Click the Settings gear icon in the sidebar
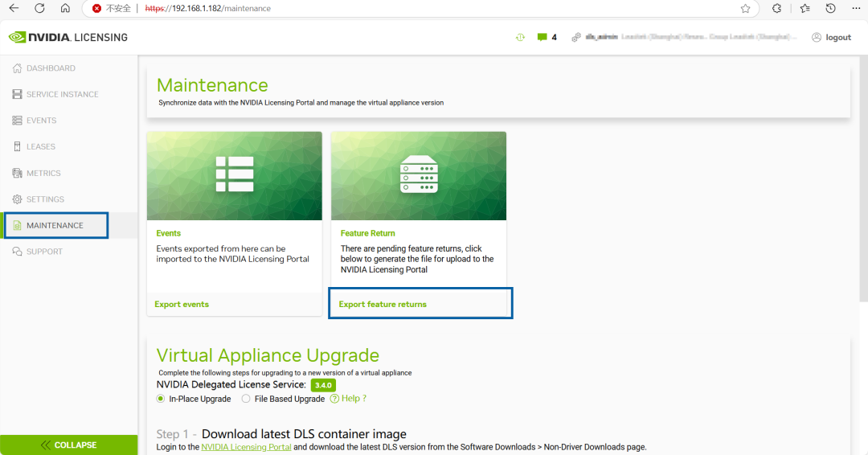This screenshot has height=455, width=868. click(17, 199)
